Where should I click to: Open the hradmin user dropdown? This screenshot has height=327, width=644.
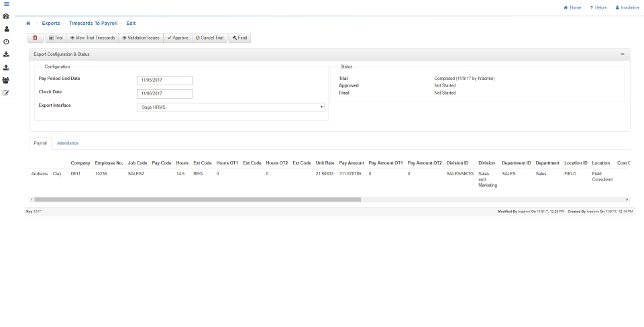point(628,8)
